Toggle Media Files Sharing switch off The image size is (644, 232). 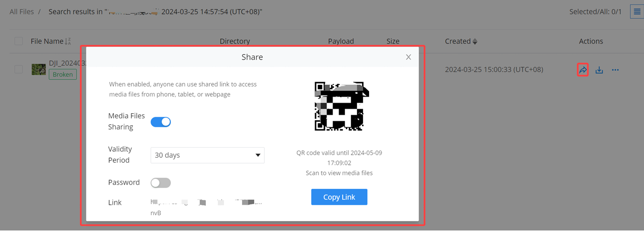pyautogui.click(x=161, y=122)
